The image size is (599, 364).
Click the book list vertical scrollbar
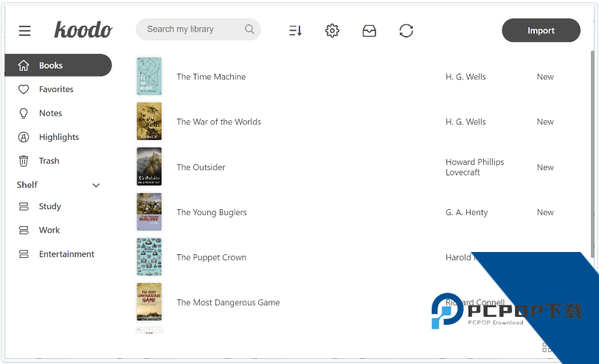coord(592,153)
